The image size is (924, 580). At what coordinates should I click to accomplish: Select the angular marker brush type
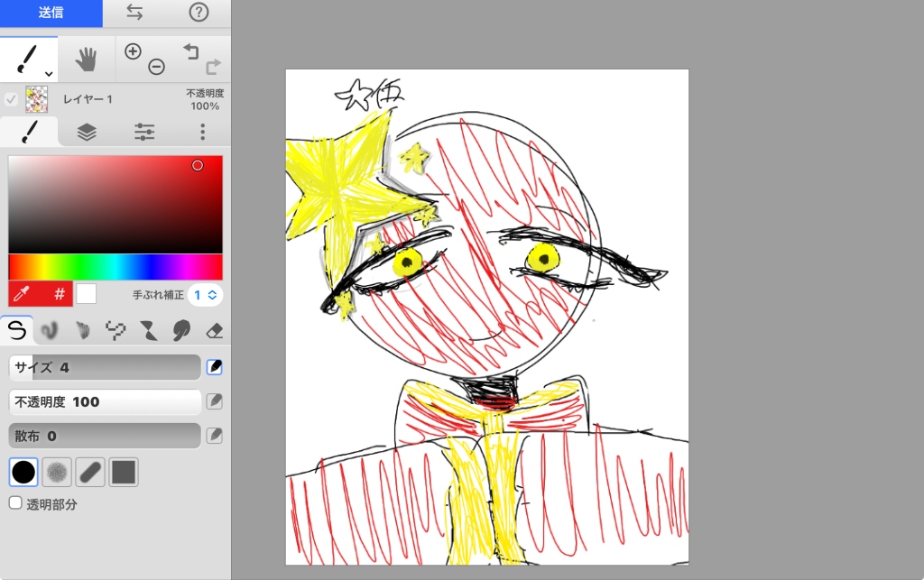point(149,330)
